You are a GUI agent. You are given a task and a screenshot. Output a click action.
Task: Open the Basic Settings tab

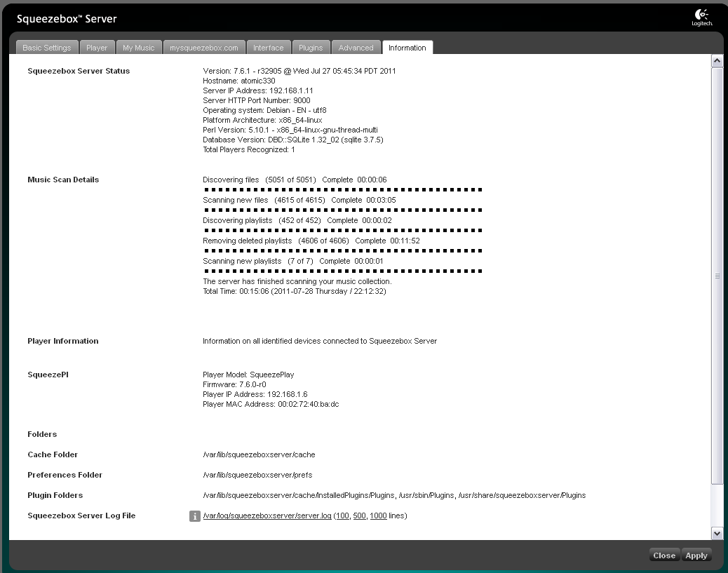click(47, 48)
